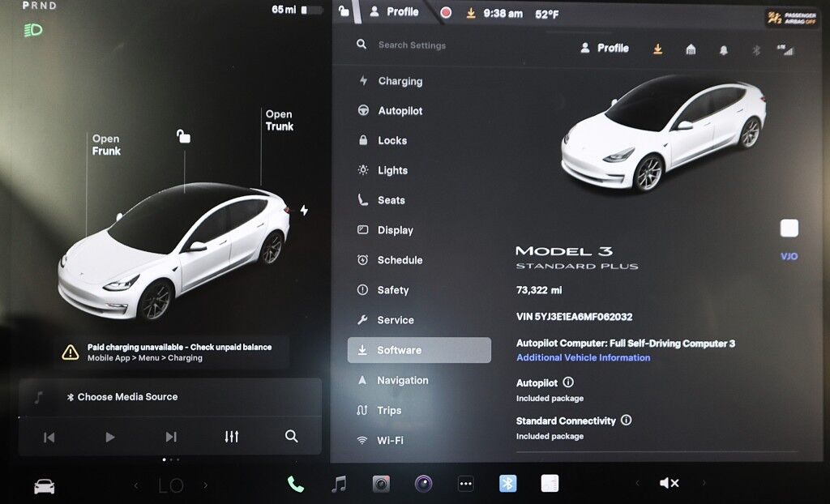Image resolution: width=830 pixels, height=504 pixels.
Task: Open notifications bell in settings header
Action: (722, 49)
